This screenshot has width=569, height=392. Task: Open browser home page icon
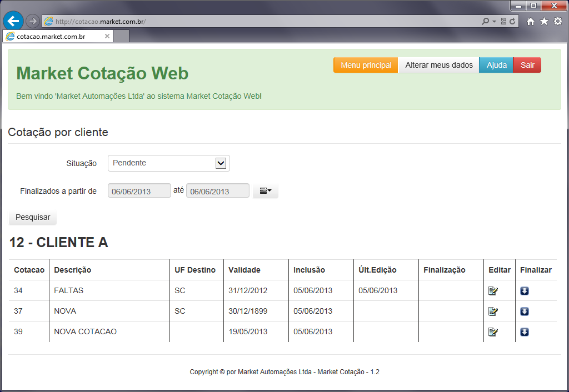pos(531,22)
